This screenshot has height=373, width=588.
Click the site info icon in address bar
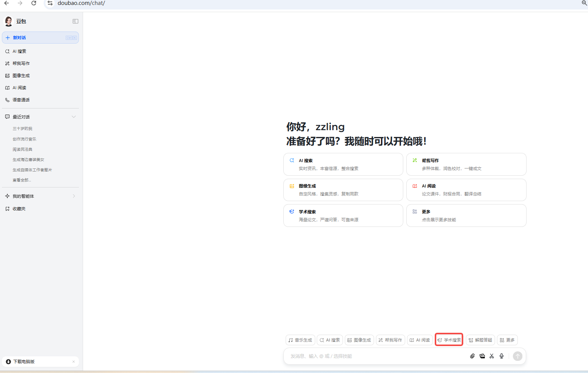pos(50,3)
